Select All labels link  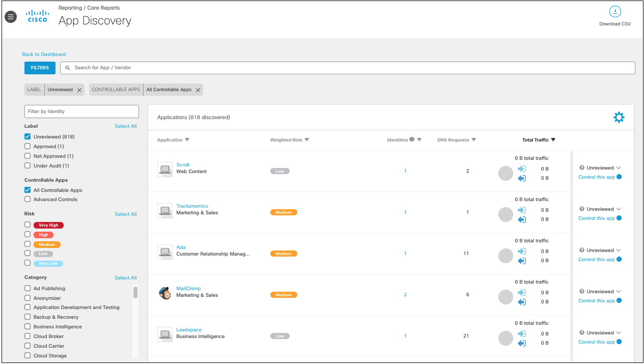[x=126, y=126]
